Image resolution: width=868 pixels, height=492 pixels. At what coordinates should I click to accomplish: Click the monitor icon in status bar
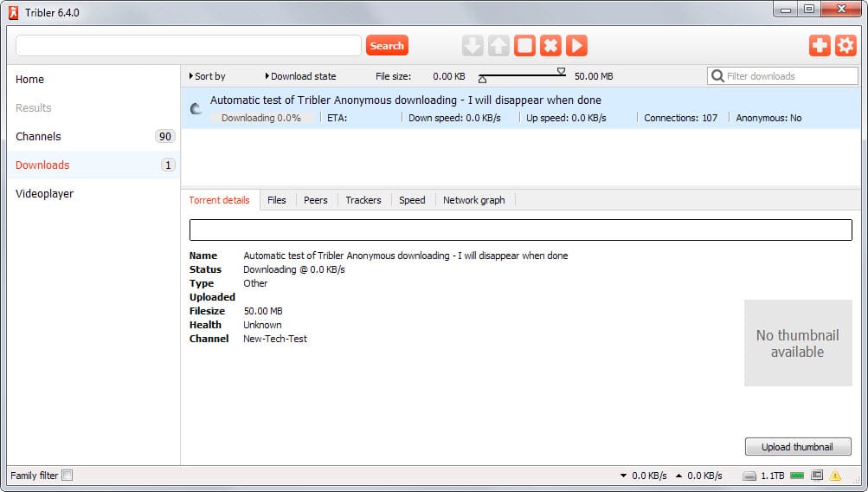tap(817, 476)
